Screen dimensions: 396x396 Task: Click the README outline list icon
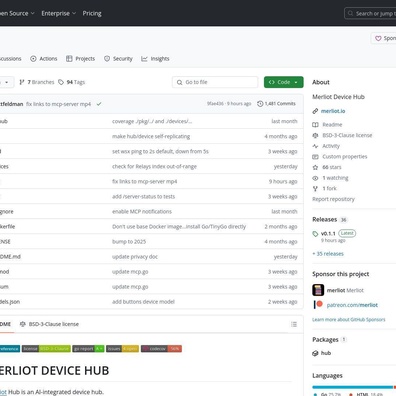coord(294,324)
